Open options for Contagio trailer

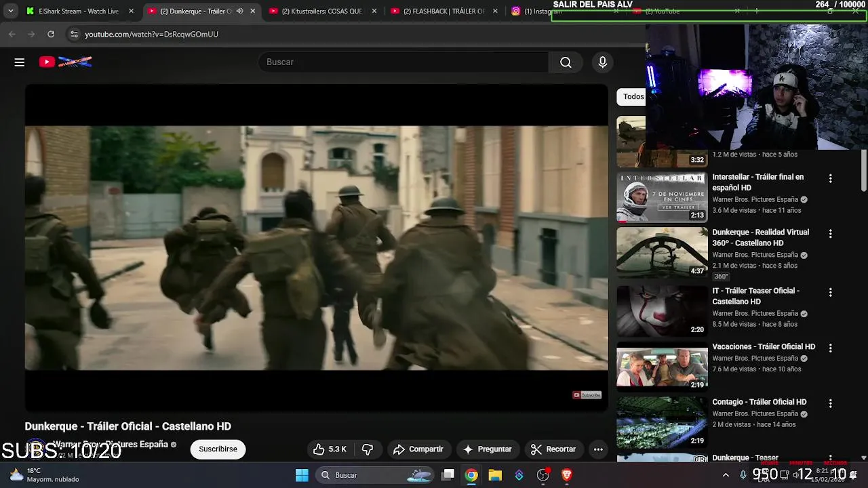(830, 403)
